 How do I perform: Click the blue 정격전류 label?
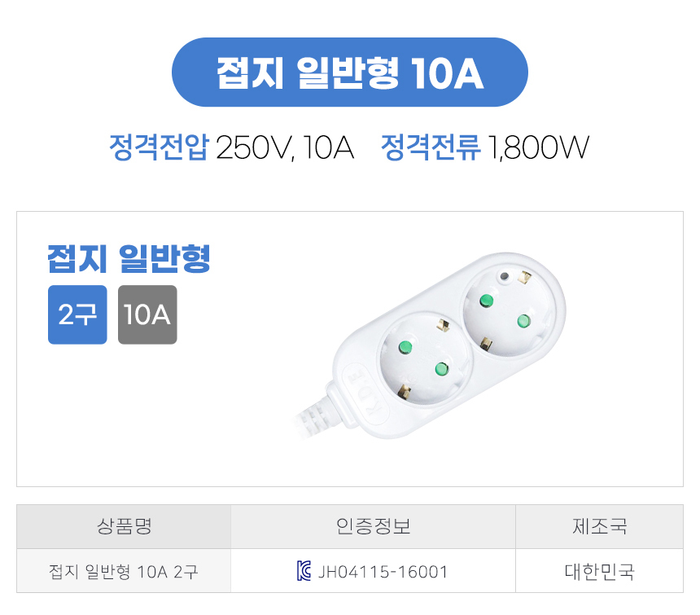(431, 148)
